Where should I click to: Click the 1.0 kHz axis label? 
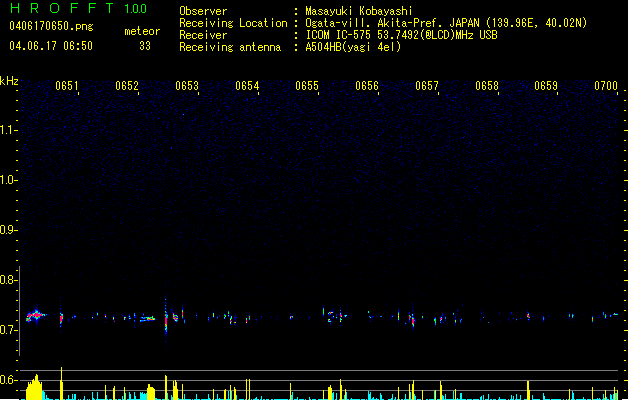[7, 180]
